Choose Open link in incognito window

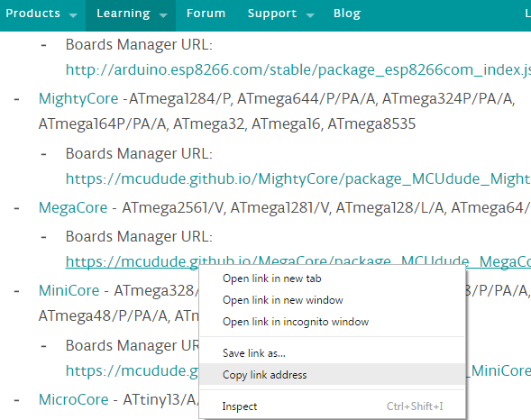click(332, 322)
